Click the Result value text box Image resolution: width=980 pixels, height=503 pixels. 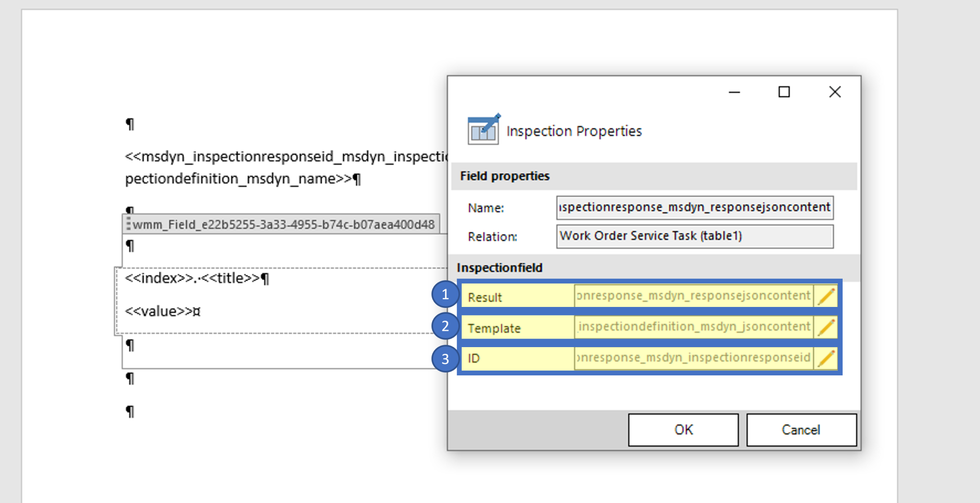pos(694,295)
